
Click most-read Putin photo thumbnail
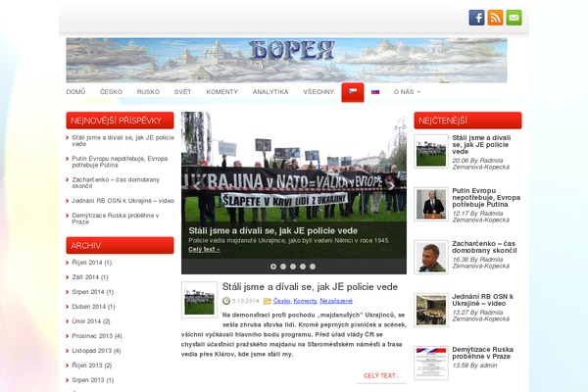click(x=431, y=205)
